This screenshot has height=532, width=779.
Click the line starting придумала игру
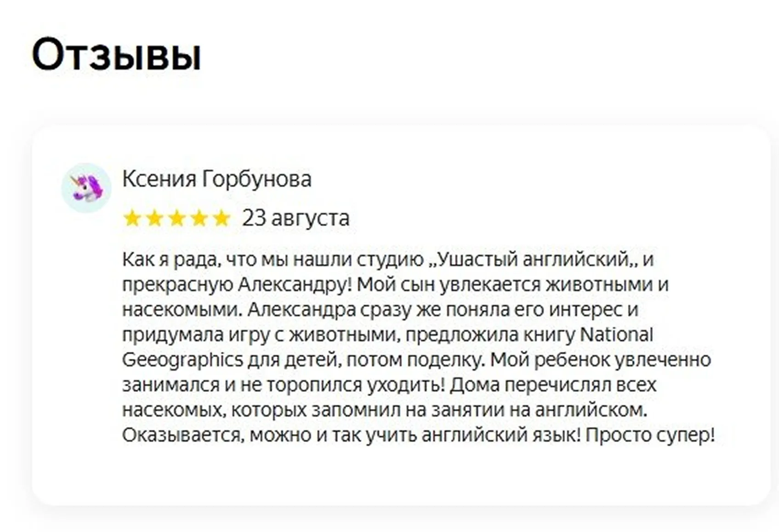[387, 335]
